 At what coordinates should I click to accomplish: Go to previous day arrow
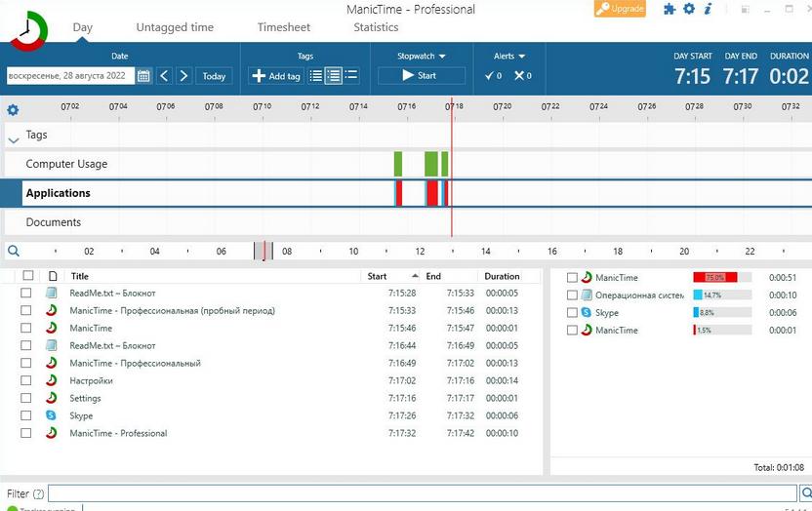pos(164,76)
